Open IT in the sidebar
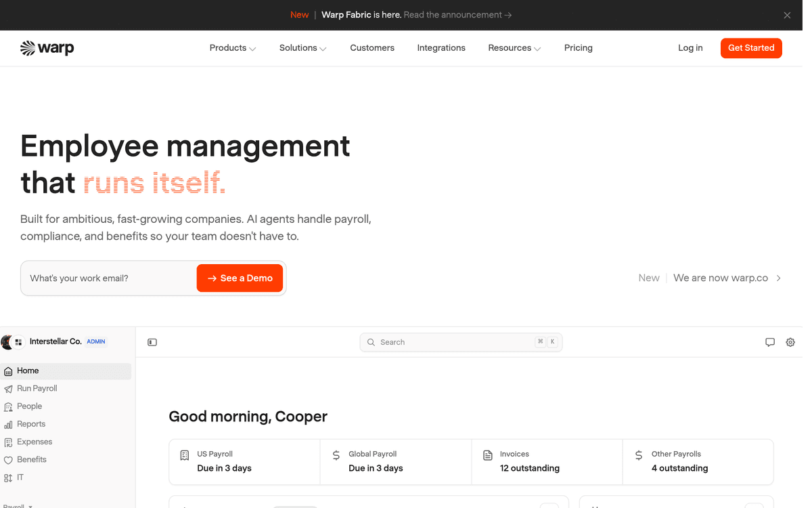The height and width of the screenshot is (508, 812). [x=66, y=478]
